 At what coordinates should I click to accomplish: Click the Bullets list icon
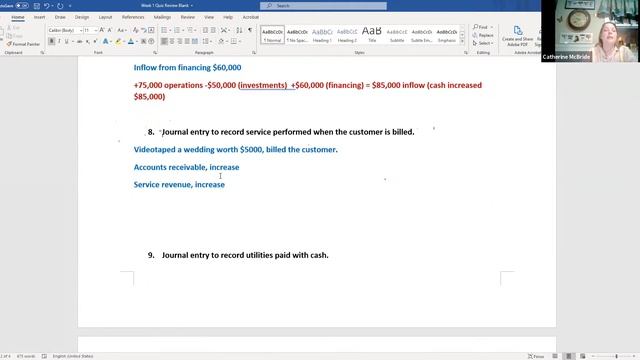[164, 30]
